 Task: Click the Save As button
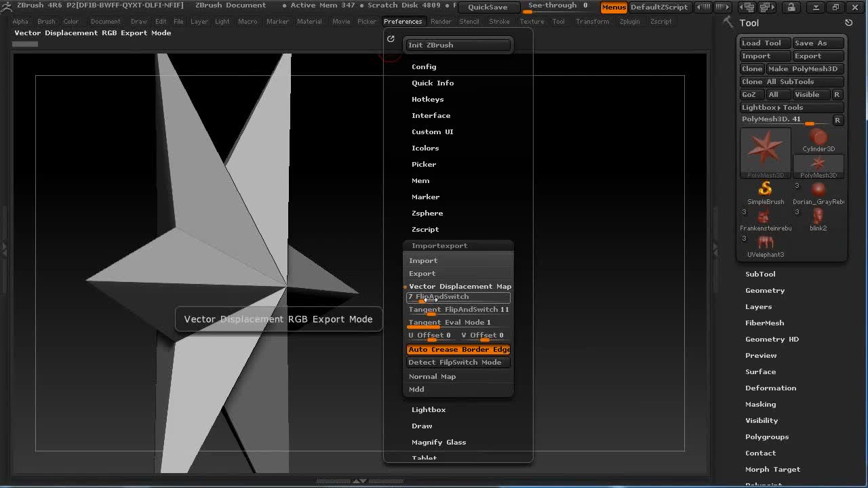tap(818, 43)
